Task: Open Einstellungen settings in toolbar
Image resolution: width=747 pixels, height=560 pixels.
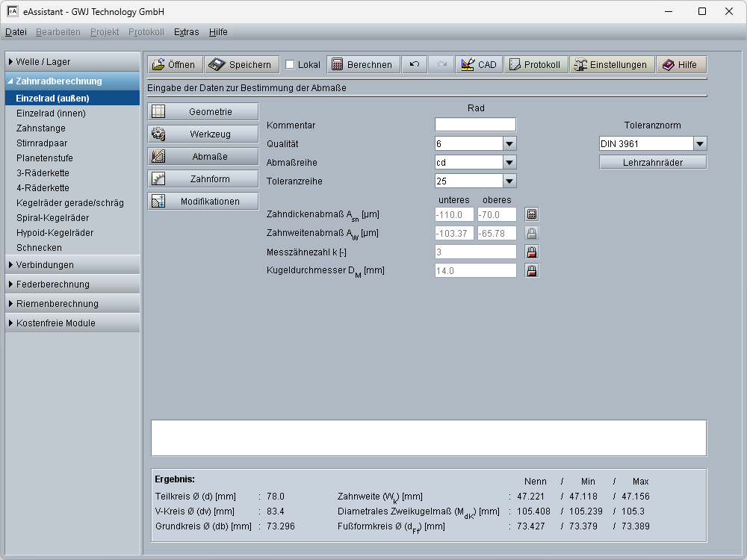Action: (x=612, y=65)
